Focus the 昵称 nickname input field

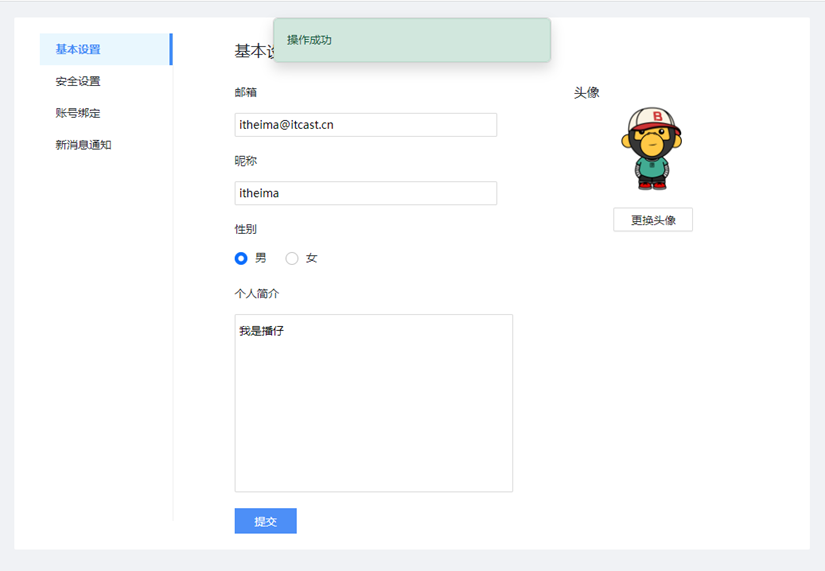pos(365,193)
